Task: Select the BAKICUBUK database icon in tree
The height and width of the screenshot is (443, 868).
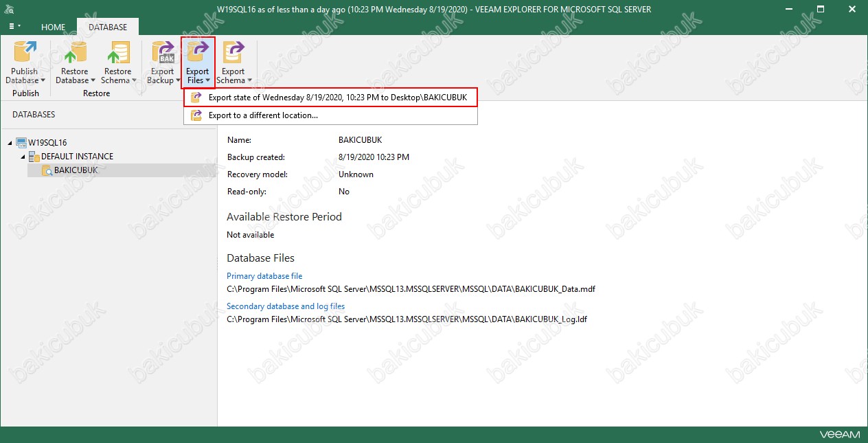Action: 47,170
